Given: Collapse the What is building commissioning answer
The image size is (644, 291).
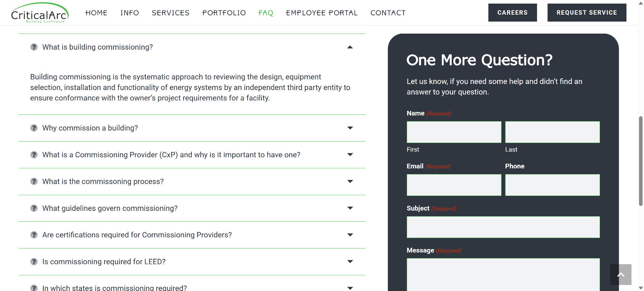Looking at the screenshot, I should tap(350, 47).
